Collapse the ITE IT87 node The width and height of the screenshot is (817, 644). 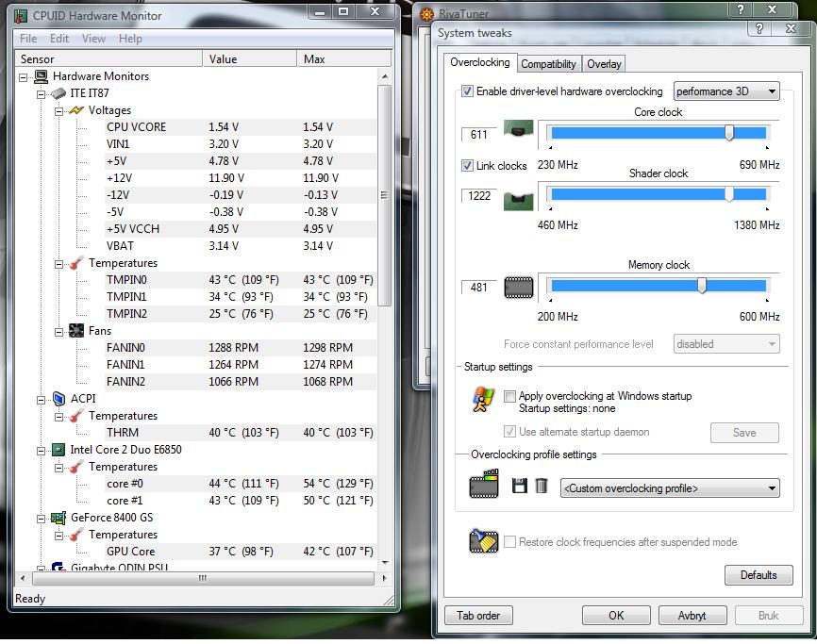[42, 94]
